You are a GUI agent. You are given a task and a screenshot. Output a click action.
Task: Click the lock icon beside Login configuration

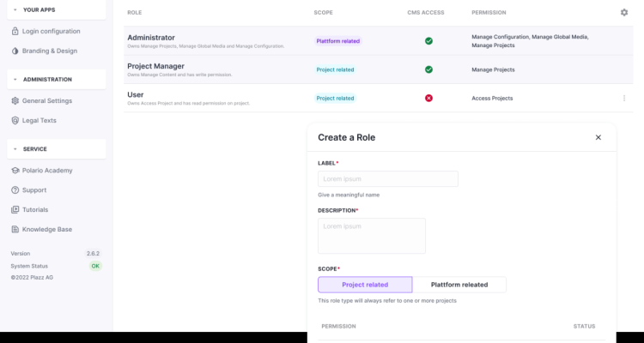point(15,31)
